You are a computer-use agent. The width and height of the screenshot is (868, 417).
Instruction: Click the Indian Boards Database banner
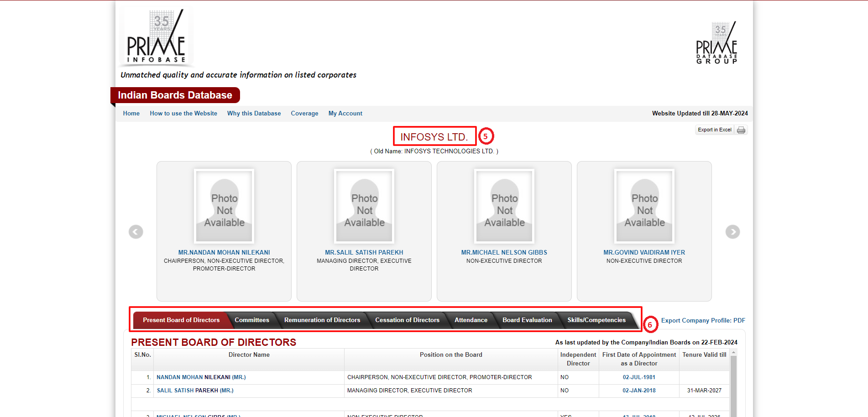175,95
